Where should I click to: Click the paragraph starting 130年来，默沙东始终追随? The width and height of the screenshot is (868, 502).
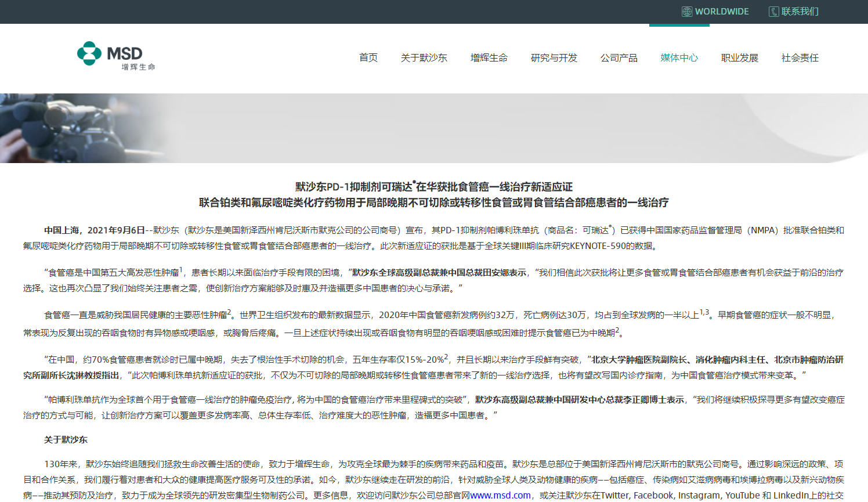pyautogui.click(x=434, y=479)
